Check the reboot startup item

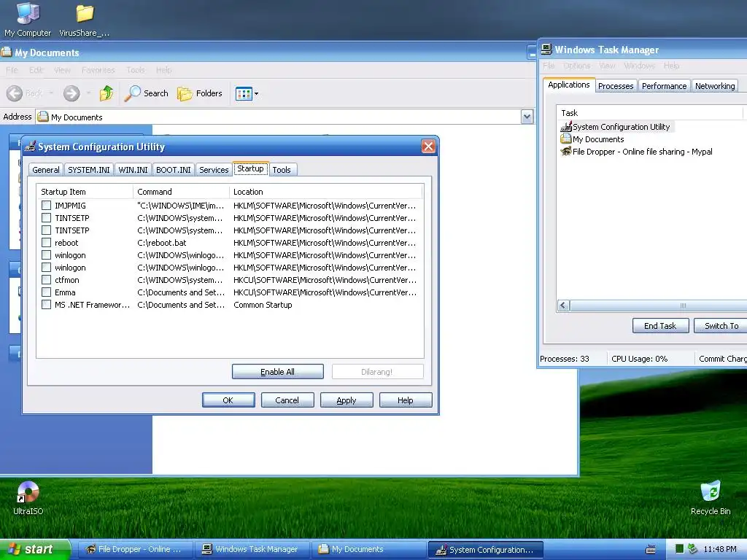[x=46, y=242]
